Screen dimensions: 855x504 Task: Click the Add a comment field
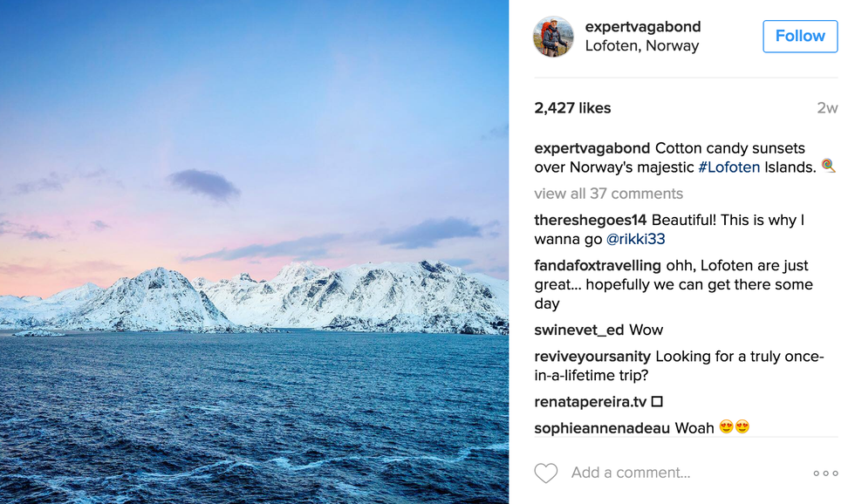click(631, 473)
